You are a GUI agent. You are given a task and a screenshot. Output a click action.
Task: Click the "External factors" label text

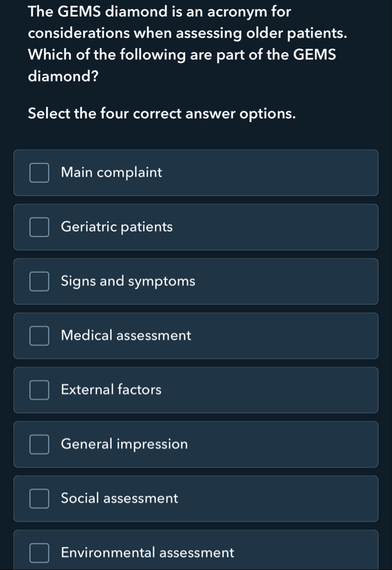click(x=111, y=390)
